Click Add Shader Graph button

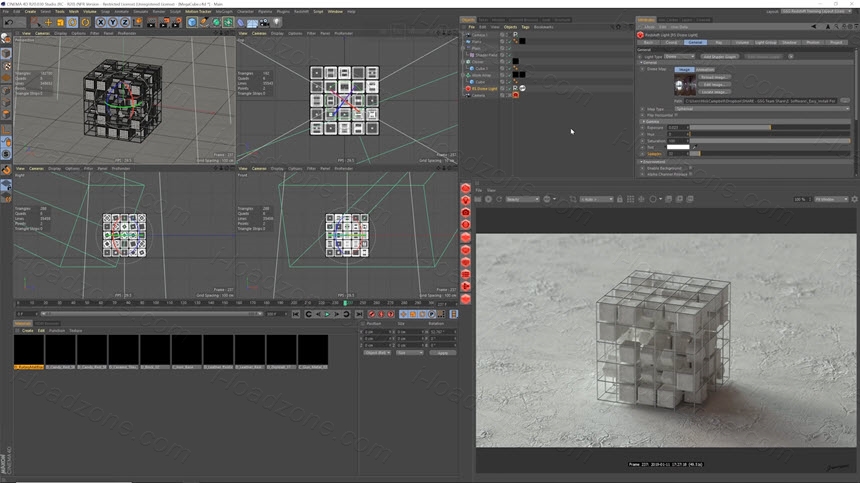[x=720, y=56]
